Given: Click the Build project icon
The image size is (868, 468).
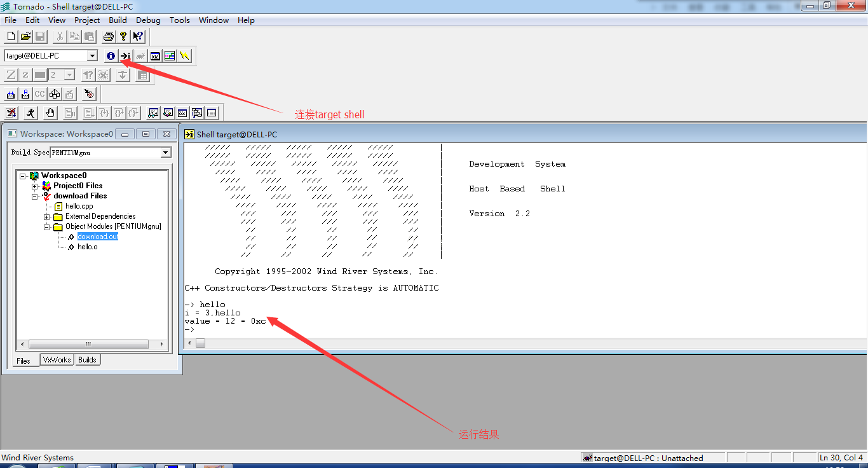Looking at the screenshot, I should (x=11, y=94).
